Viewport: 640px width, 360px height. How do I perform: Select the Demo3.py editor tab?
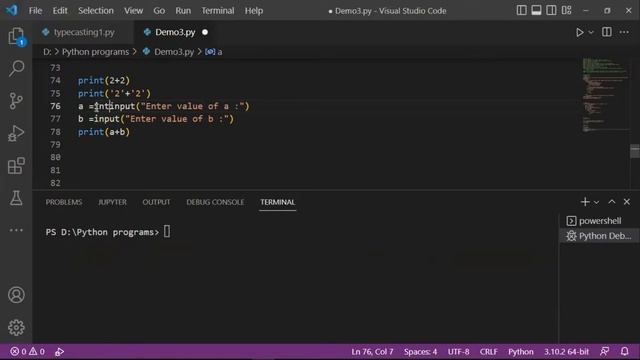coord(175,32)
